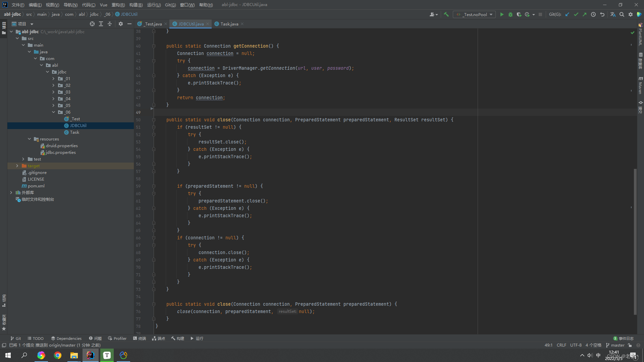The image size is (644, 362).
Task: Open IDE settings gear in toolbar
Action: (x=631, y=14)
